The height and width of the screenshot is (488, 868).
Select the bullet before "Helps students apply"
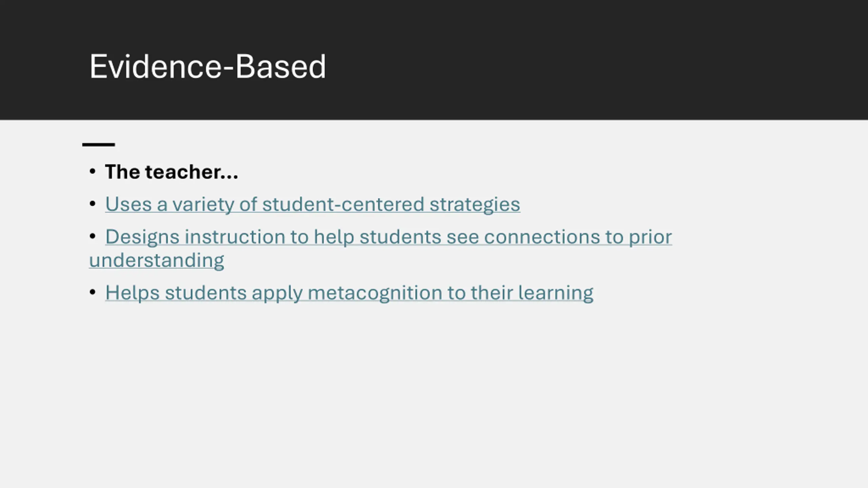coord(93,292)
